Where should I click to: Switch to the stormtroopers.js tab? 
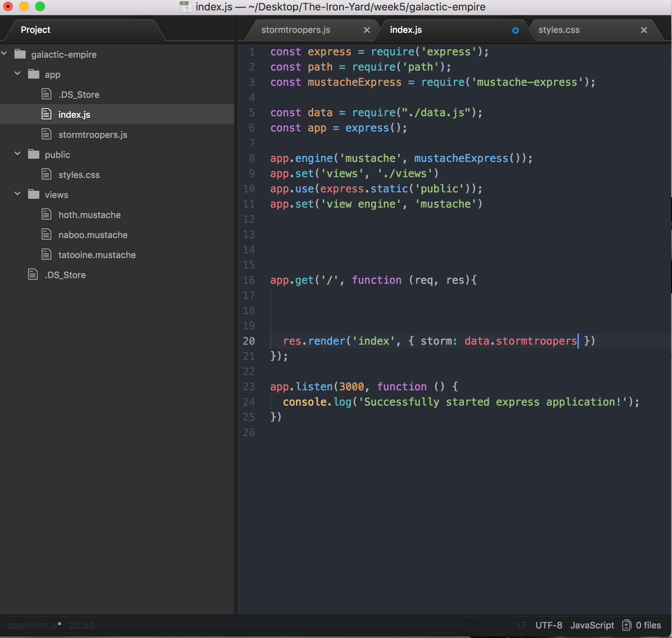(296, 30)
